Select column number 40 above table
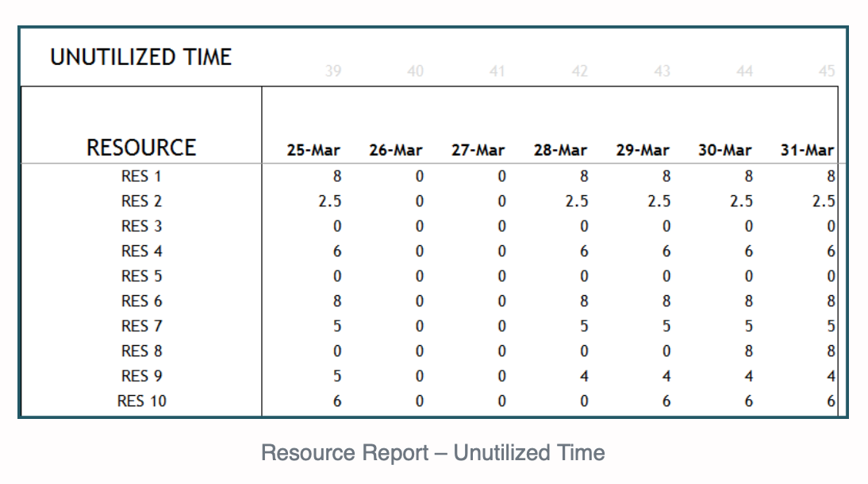The height and width of the screenshot is (484, 868). pos(415,71)
